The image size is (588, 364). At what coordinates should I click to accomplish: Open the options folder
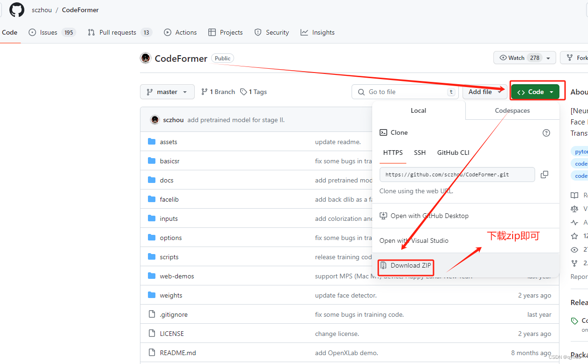170,238
